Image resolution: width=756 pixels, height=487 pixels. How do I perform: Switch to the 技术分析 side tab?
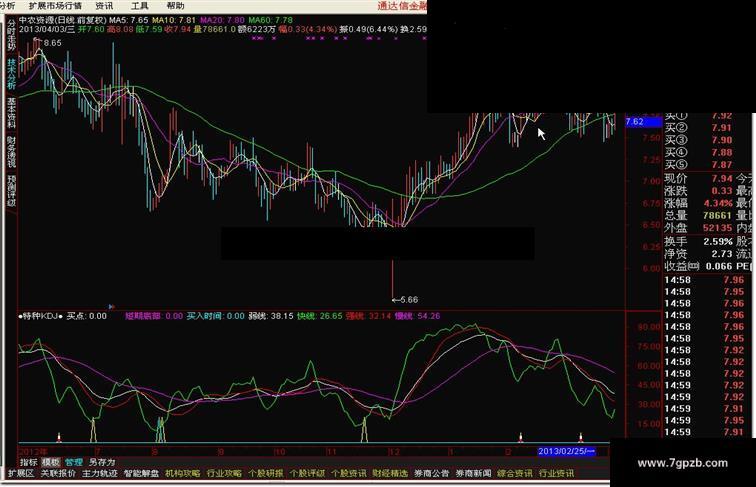coord(11,74)
